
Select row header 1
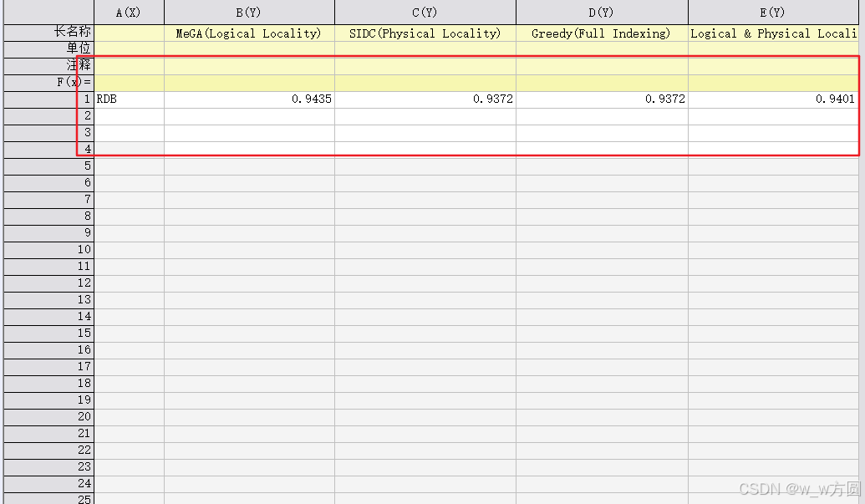tap(48, 99)
